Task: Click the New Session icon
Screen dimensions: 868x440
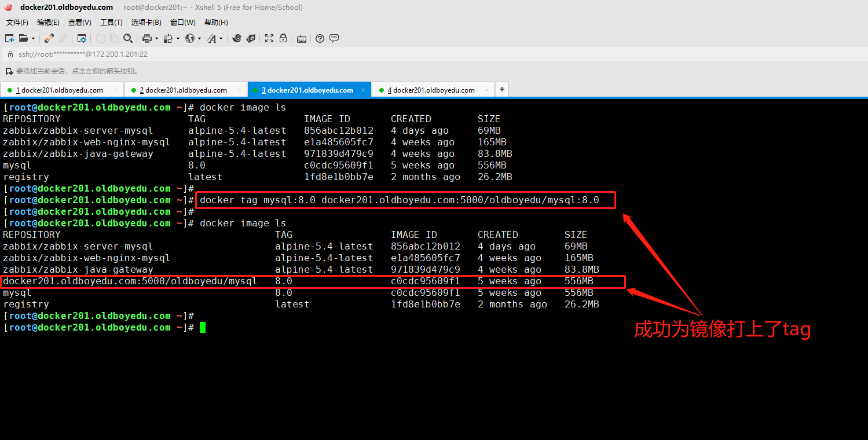Action: tap(9, 38)
